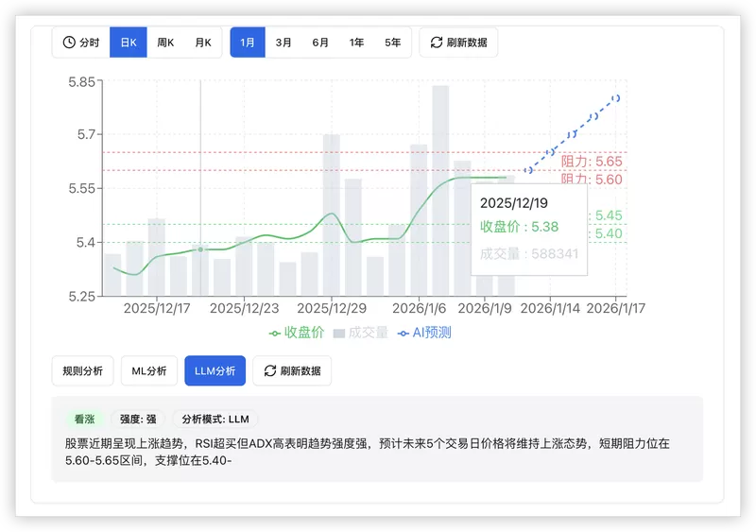
Task: Click the 2026/1/17 x-axis date label
Action: click(x=616, y=308)
